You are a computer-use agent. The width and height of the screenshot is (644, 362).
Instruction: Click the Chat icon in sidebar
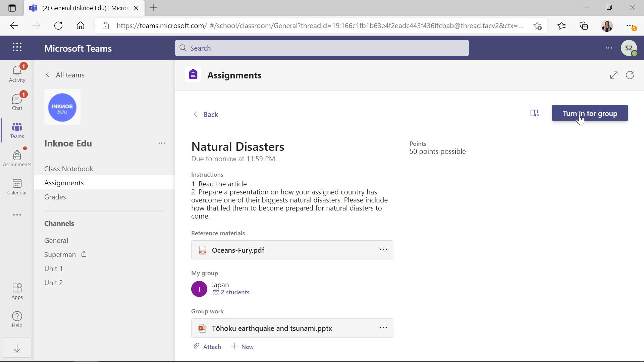(x=17, y=102)
